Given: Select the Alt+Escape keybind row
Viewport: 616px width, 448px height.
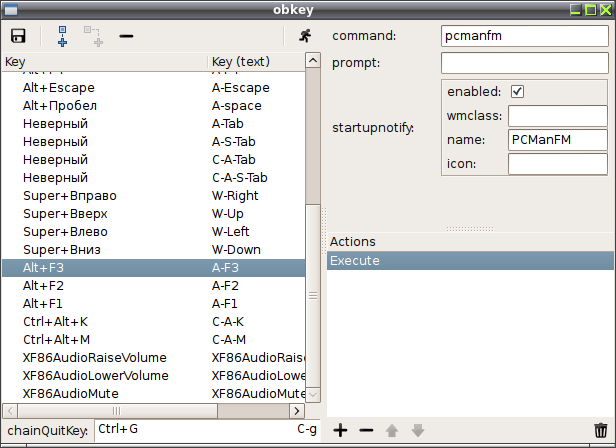Looking at the screenshot, I should coord(154,88).
